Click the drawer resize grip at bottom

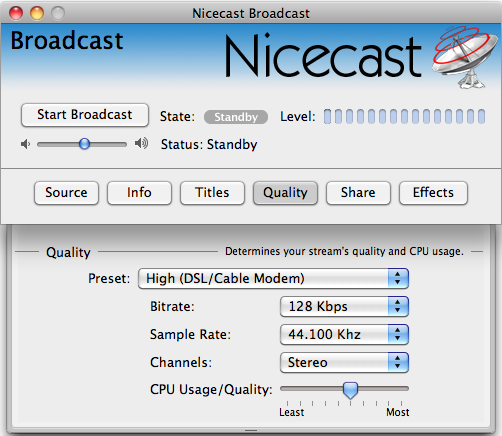(x=251, y=430)
